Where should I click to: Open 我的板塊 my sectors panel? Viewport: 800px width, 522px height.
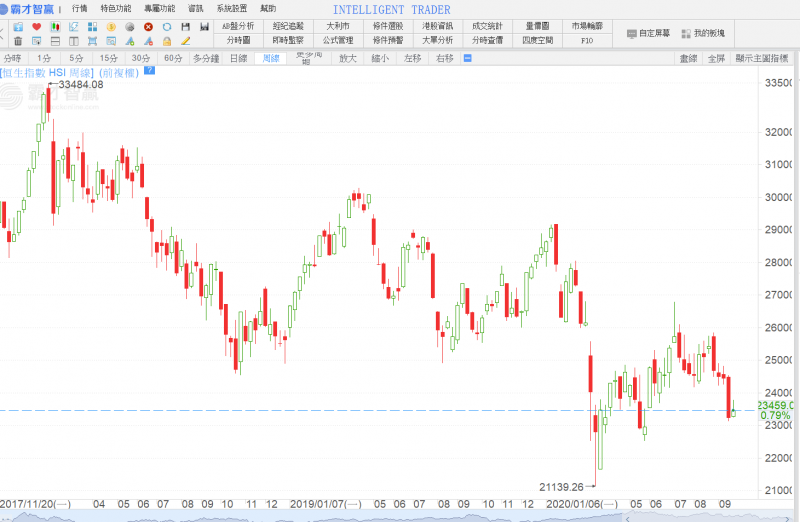coord(709,33)
